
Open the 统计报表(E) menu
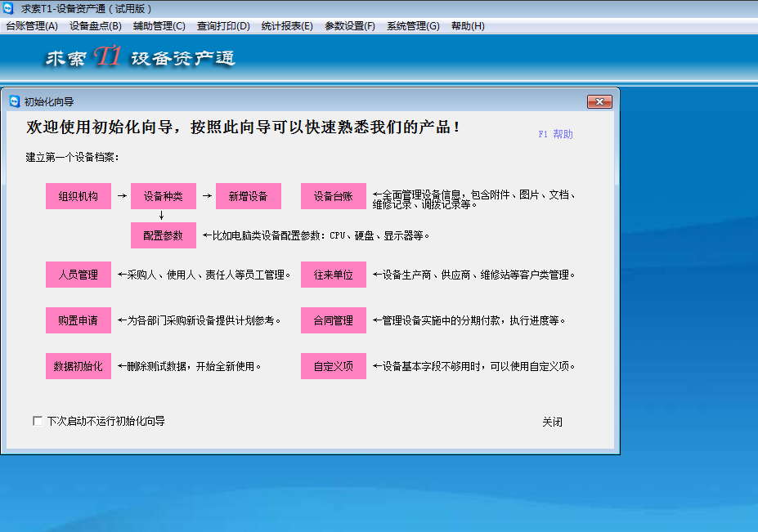coord(287,26)
